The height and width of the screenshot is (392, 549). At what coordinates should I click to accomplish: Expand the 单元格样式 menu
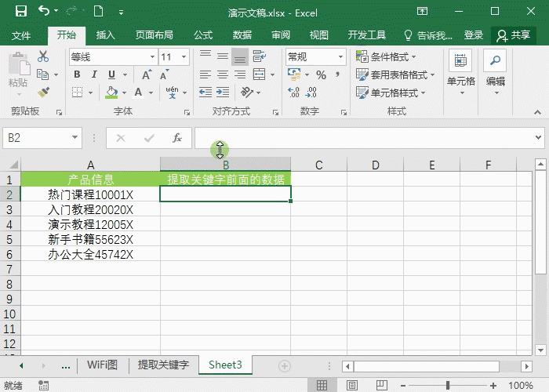pyautogui.click(x=391, y=93)
